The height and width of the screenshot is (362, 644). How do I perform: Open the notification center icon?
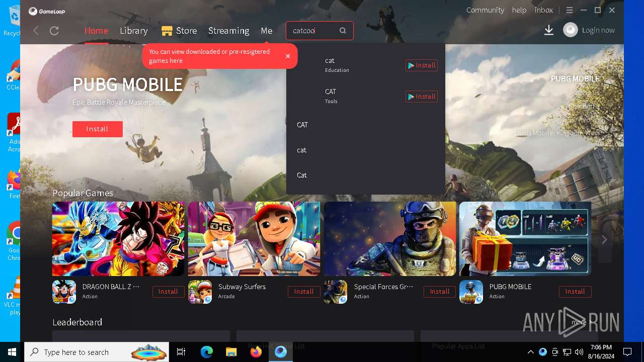(627, 352)
